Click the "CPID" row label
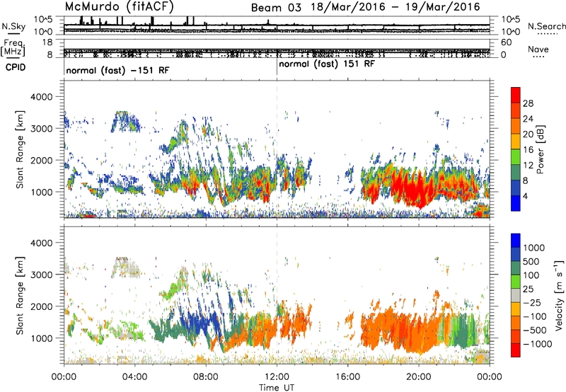 click(16, 67)
